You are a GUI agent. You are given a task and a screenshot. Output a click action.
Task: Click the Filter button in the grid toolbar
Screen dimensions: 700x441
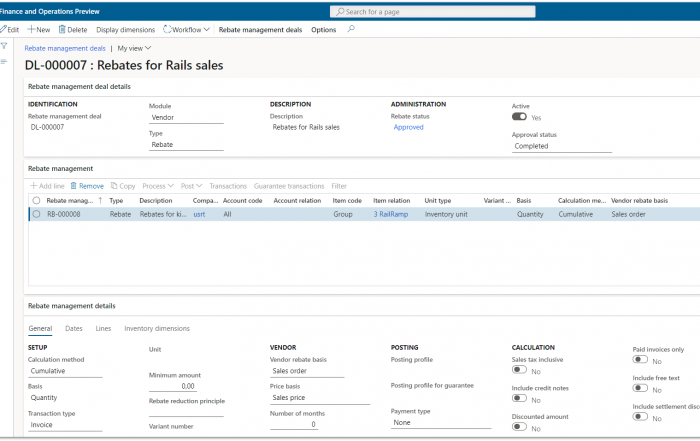coord(339,186)
